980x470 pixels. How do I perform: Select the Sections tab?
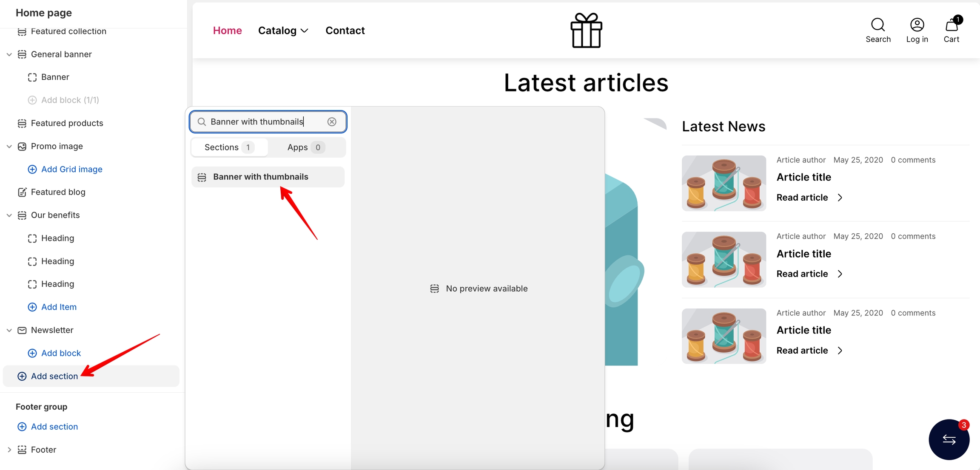pyautogui.click(x=229, y=147)
